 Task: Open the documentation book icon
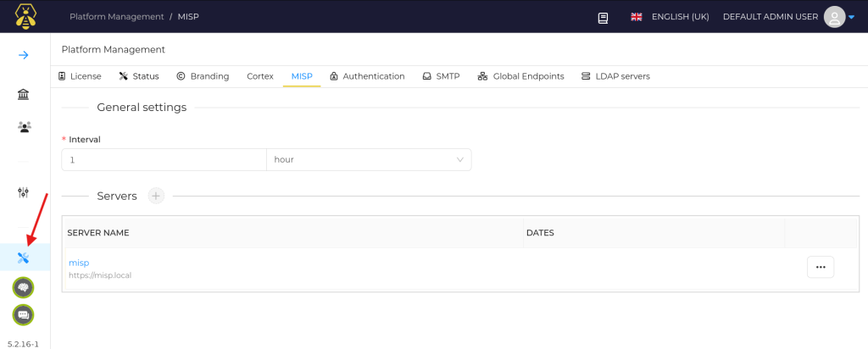(603, 17)
